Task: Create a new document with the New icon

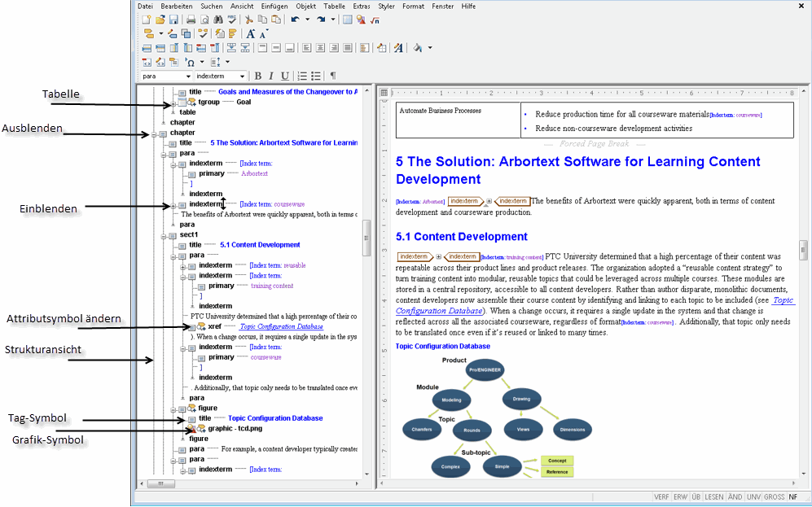Action: pyautogui.click(x=147, y=20)
